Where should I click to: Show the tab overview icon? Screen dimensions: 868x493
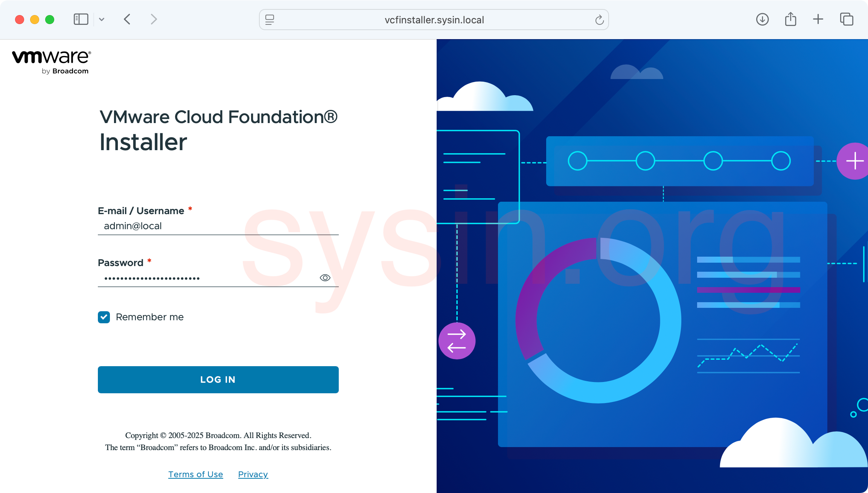(x=847, y=19)
